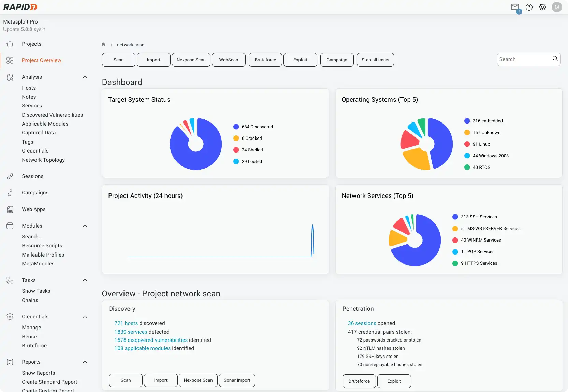Click the Reports document icon

10,362
